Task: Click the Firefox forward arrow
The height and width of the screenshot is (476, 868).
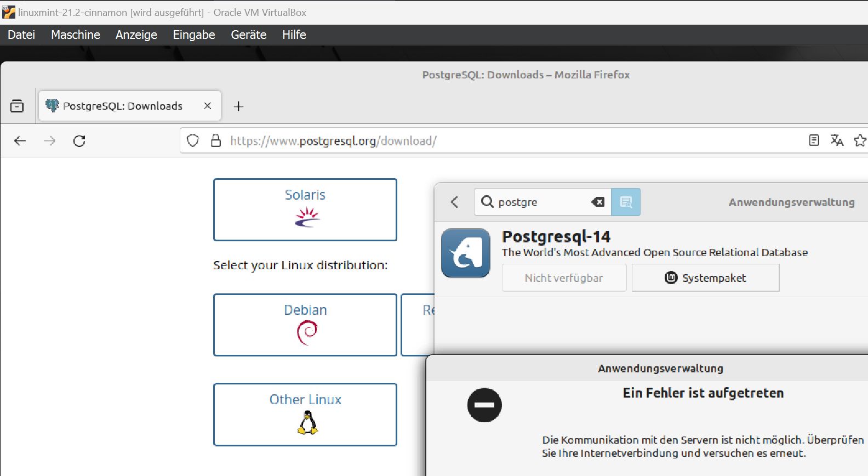Action: [x=49, y=141]
